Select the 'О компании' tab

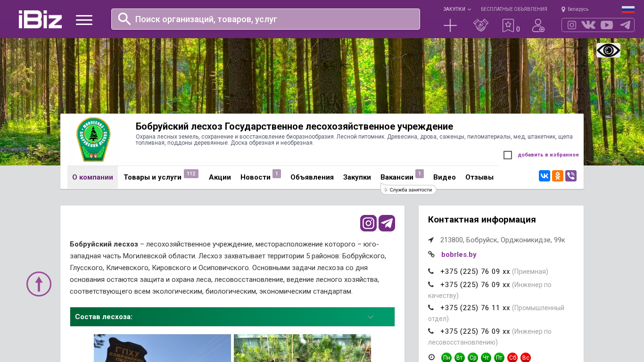[x=92, y=177]
